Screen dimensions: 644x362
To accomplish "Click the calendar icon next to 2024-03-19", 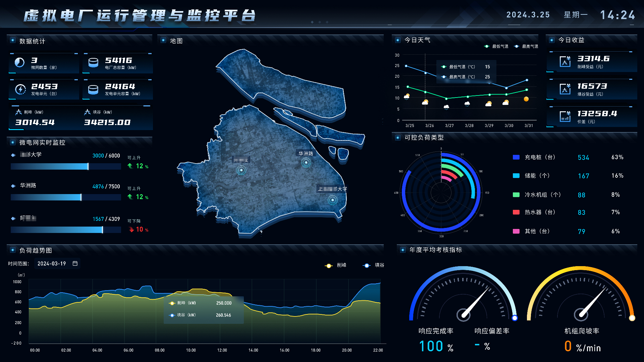I will pos(75,263).
